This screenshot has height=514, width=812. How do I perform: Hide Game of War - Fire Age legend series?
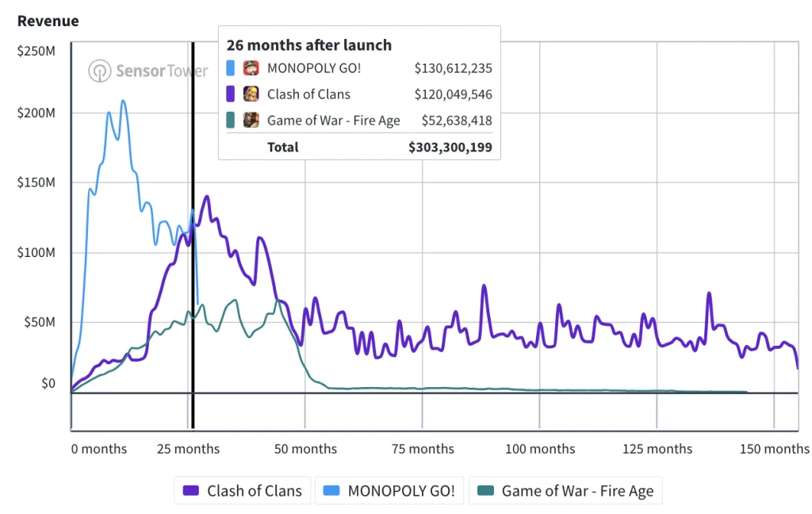coord(565,491)
